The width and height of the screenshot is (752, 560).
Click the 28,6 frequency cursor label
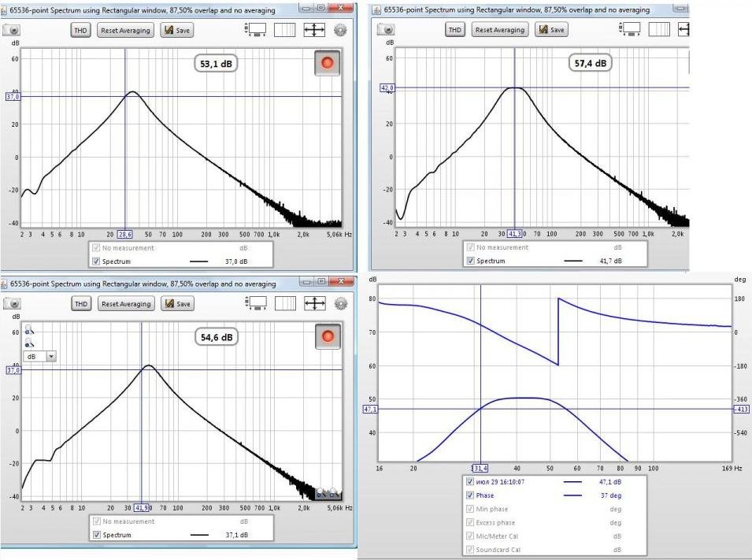click(x=124, y=235)
